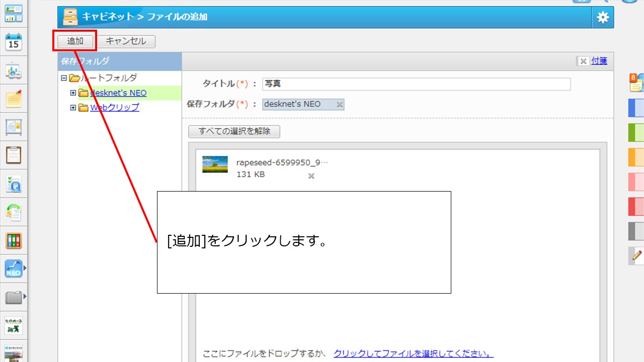Viewport: 644px width, 362px height.
Task: Collapse the root folder tree node
Action: (x=63, y=78)
